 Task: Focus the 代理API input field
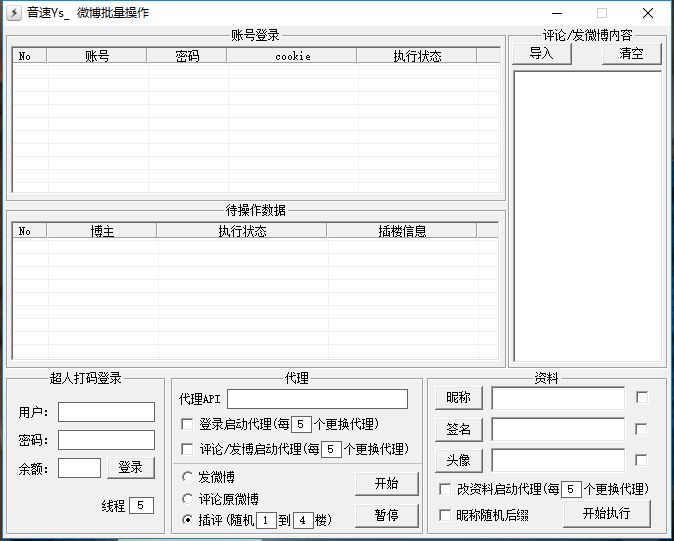click(x=317, y=399)
